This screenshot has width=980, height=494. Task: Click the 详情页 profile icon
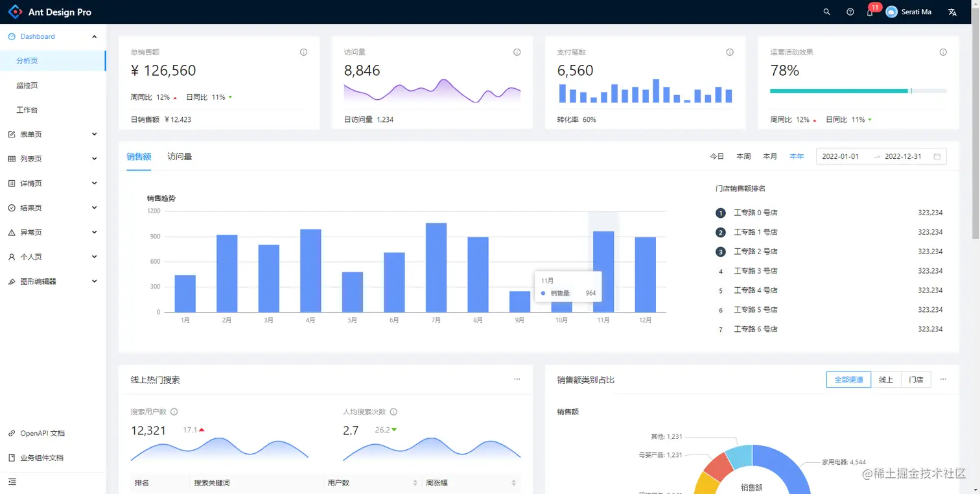(x=12, y=183)
